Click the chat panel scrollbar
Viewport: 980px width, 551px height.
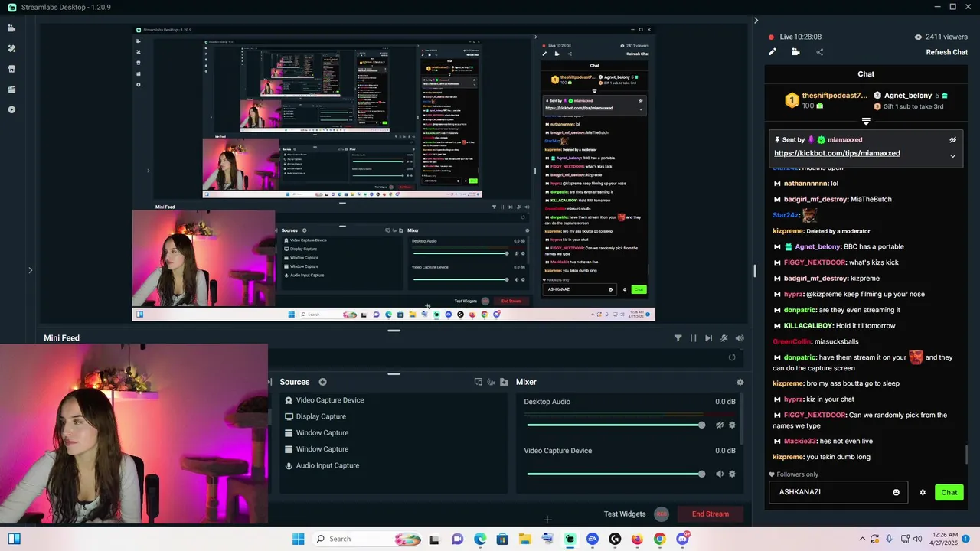click(967, 455)
